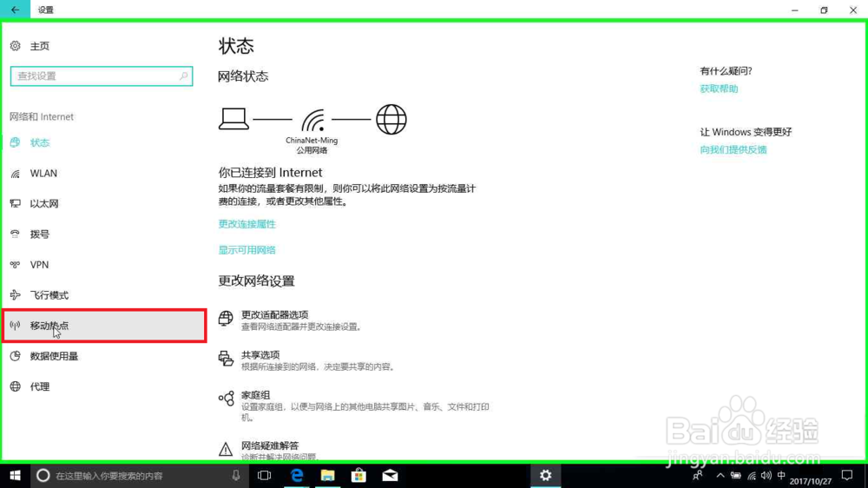Image resolution: width=868 pixels, height=488 pixels.
Task: Open the Action Center notification icon
Action: pos(847,475)
